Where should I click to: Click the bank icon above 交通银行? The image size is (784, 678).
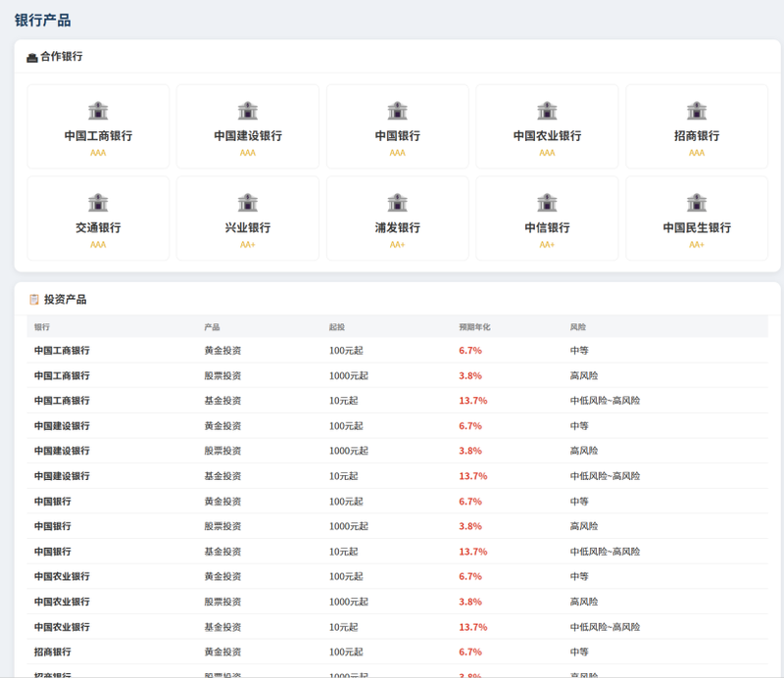pos(98,203)
